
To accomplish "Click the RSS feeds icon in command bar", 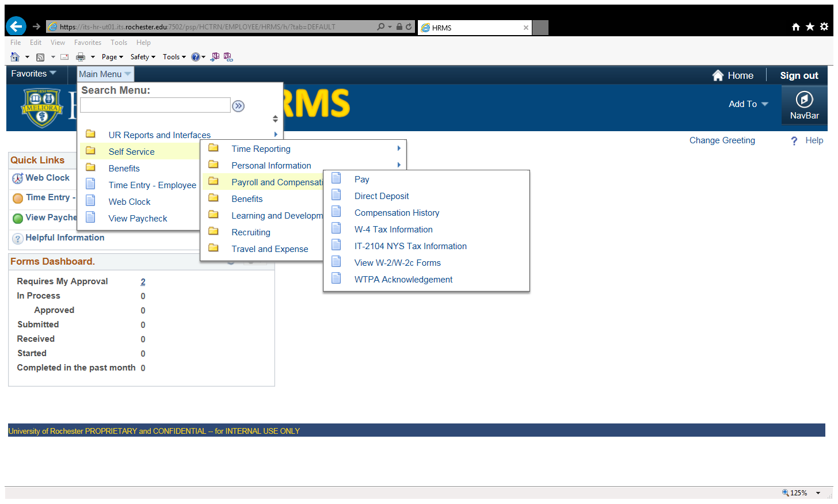I will [40, 57].
